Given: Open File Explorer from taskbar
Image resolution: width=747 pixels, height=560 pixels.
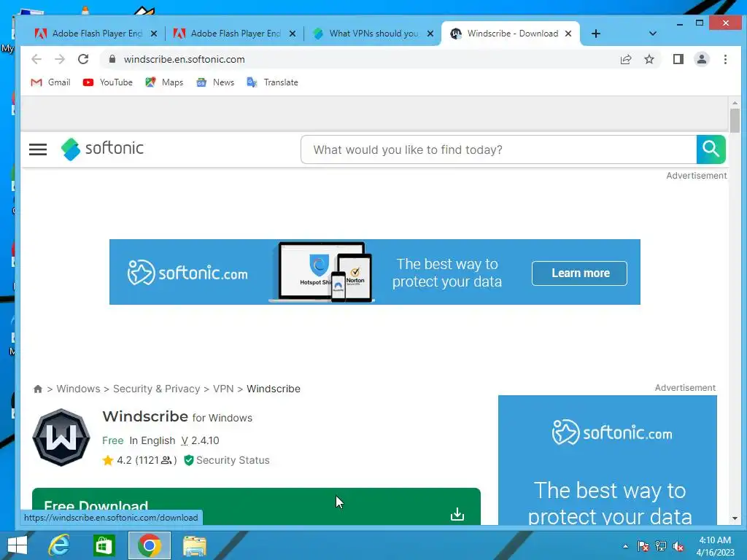Looking at the screenshot, I should (x=194, y=545).
